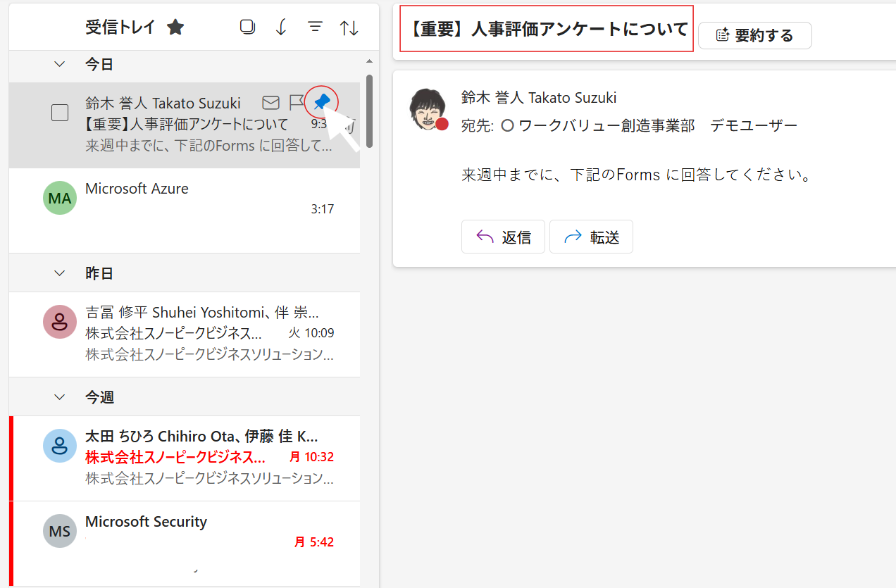Image resolution: width=896 pixels, height=588 pixels.
Task: Click sender avatar photo in reading pane
Action: (428, 109)
